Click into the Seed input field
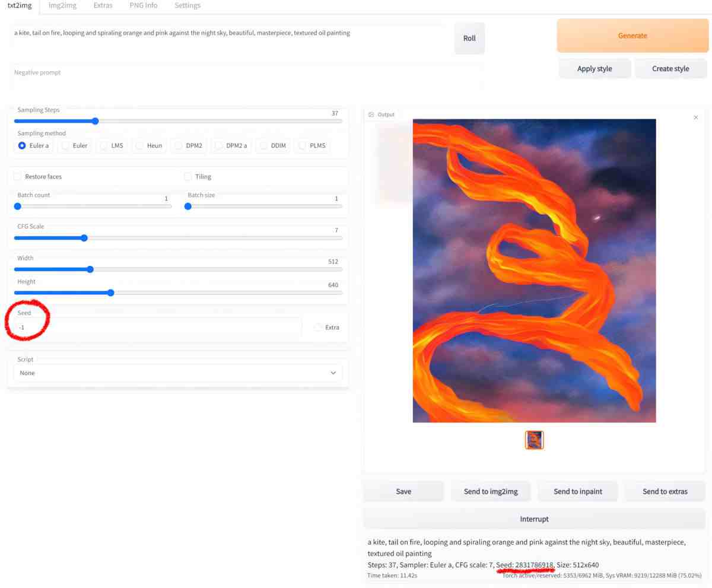 157,327
